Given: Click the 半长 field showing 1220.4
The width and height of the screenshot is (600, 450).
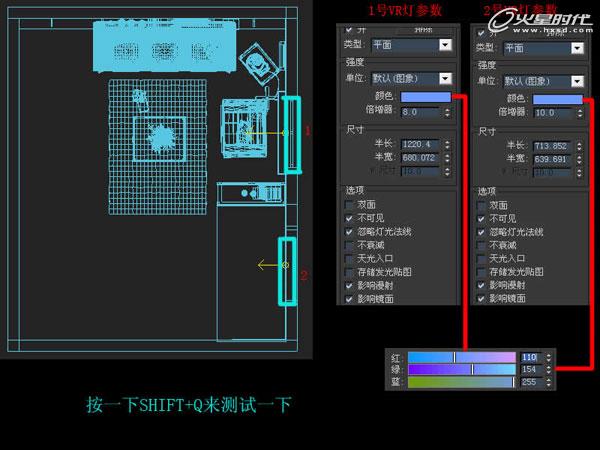Looking at the screenshot, I should click(421, 144).
